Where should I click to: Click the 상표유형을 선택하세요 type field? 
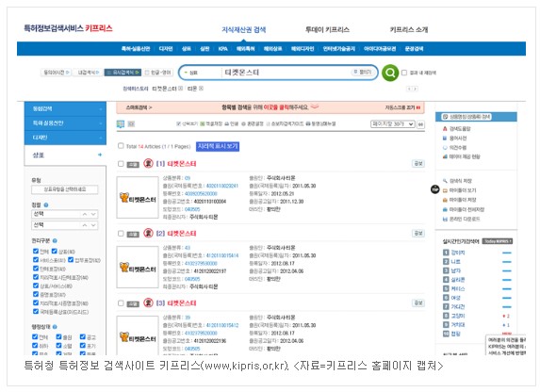[65, 189]
